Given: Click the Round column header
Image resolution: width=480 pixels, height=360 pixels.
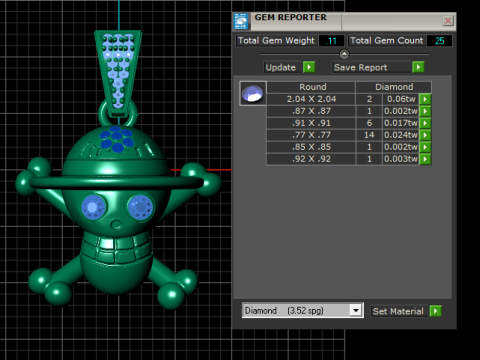Looking at the screenshot, I should tap(312, 87).
